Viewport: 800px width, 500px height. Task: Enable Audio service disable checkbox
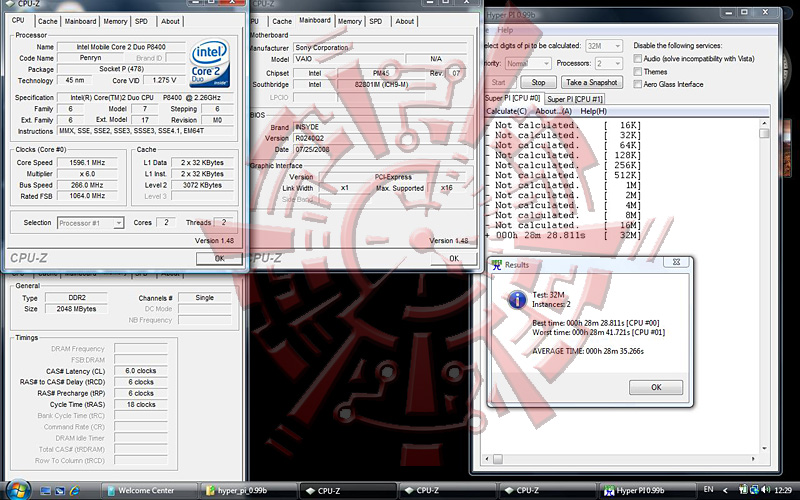[x=638, y=59]
